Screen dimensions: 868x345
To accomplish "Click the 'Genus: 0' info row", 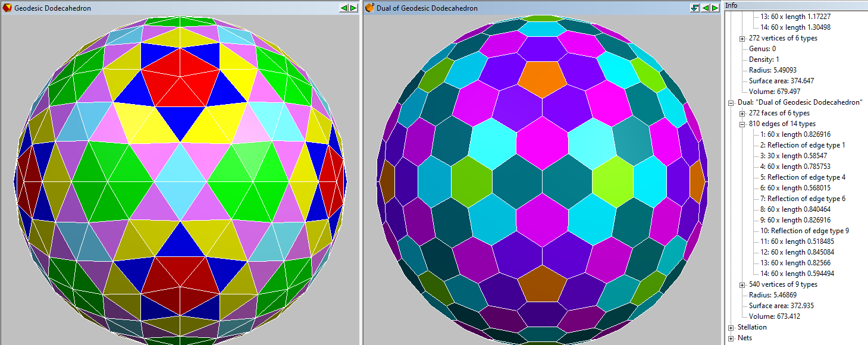I will [x=763, y=49].
